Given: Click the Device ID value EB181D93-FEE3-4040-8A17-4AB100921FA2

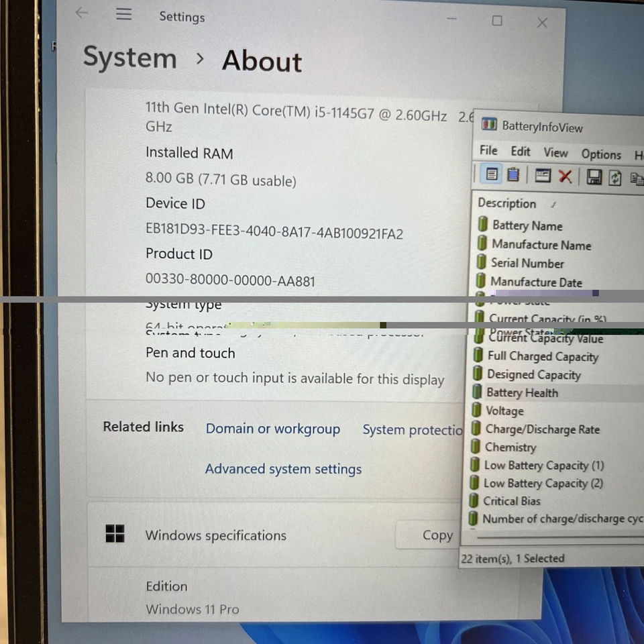Looking at the screenshot, I should pos(274,231).
